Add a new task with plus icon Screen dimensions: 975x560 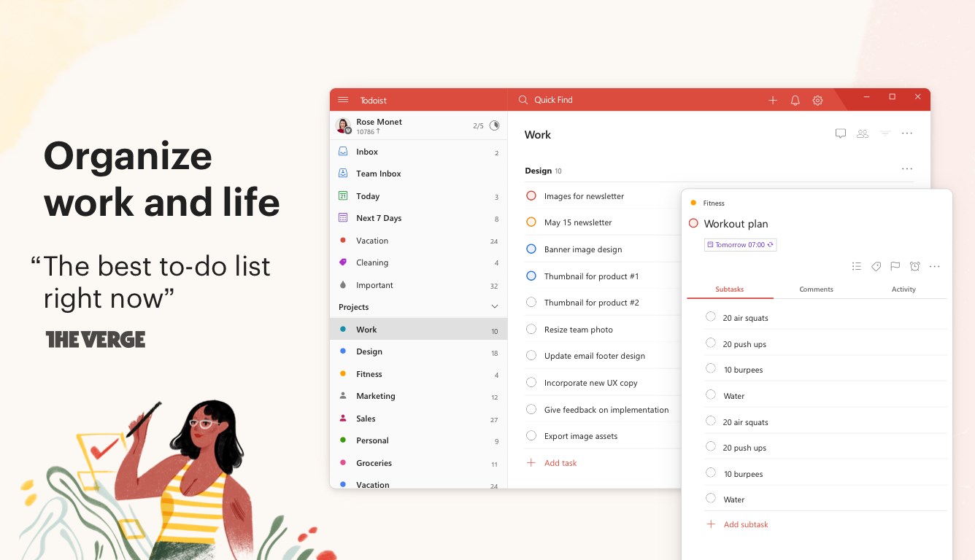pos(773,101)
